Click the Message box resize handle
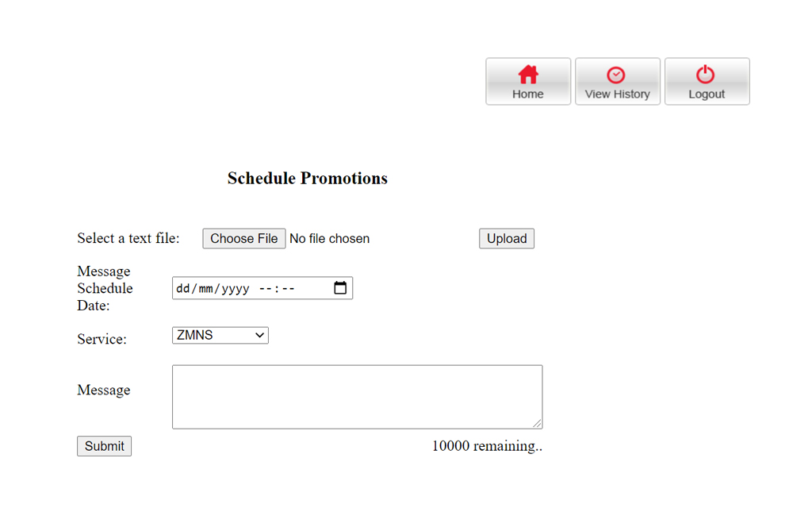 tap(537, 423)
